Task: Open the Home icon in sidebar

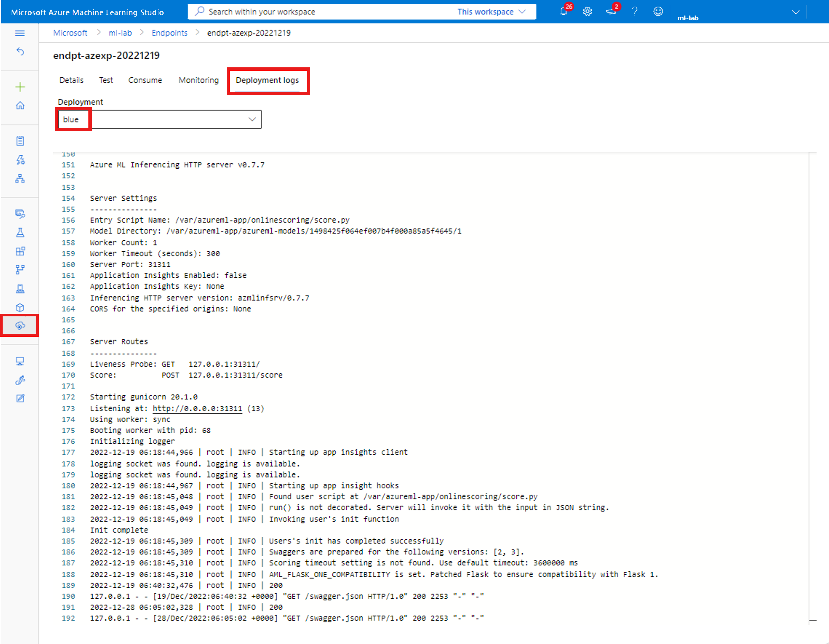Action: pos(20,105)
